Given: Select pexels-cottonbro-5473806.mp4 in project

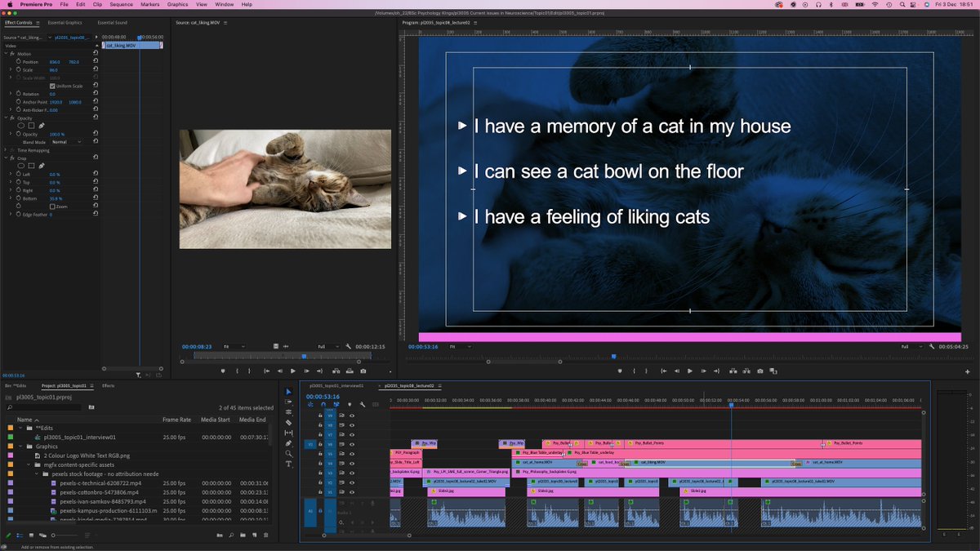Looking at the screenshot, I should [x=100, y=492].
